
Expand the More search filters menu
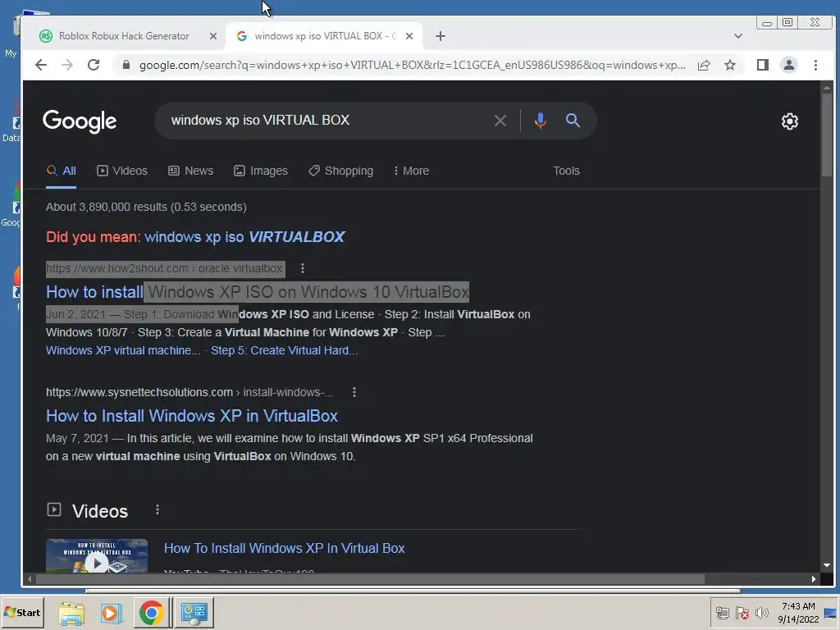[411, 171]
